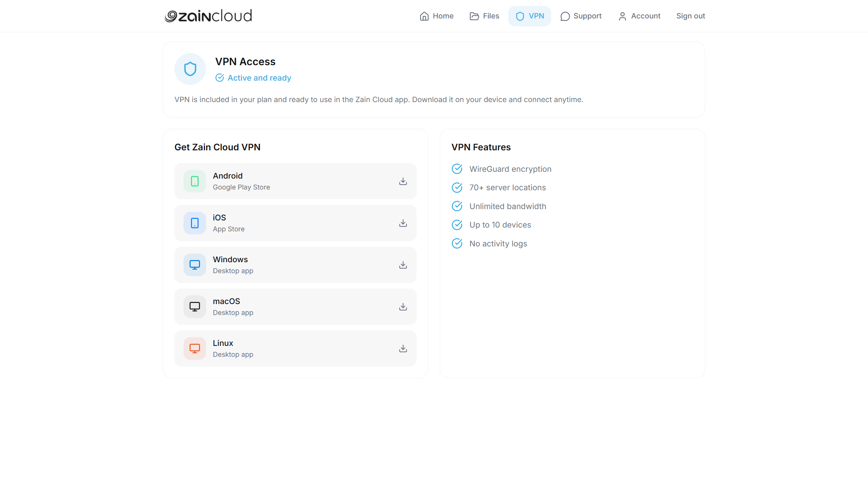The height and width of the screenshot is (483, 868).
Task: Click the Google Play Store text
Action: click(x=241, y=187)
